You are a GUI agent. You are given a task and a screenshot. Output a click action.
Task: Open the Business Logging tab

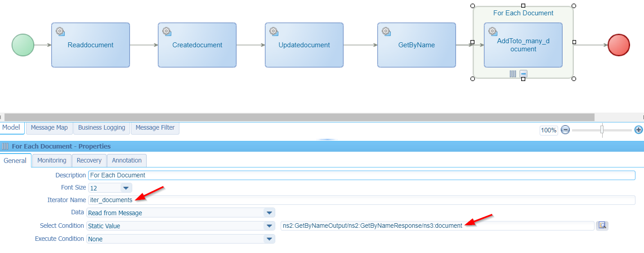[102, 128]
